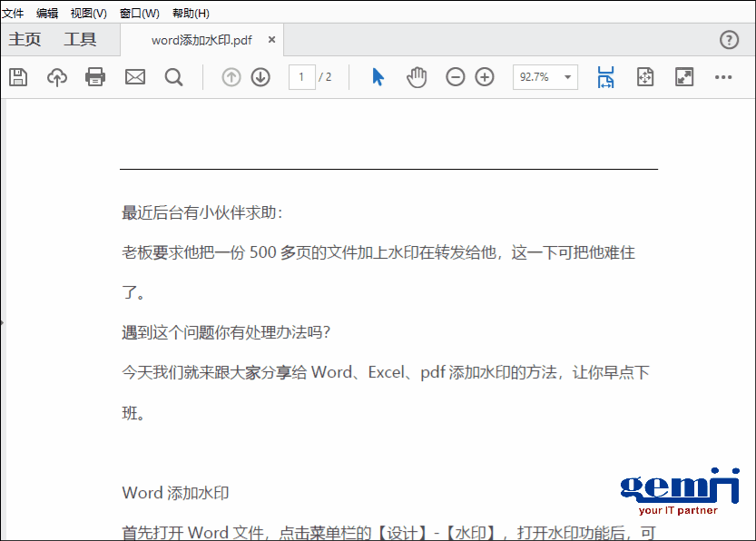The width and height of the screenshot is (756, 541).
Task: Close the word添加水印.pdf tab
Action: [x=272, y=40]
